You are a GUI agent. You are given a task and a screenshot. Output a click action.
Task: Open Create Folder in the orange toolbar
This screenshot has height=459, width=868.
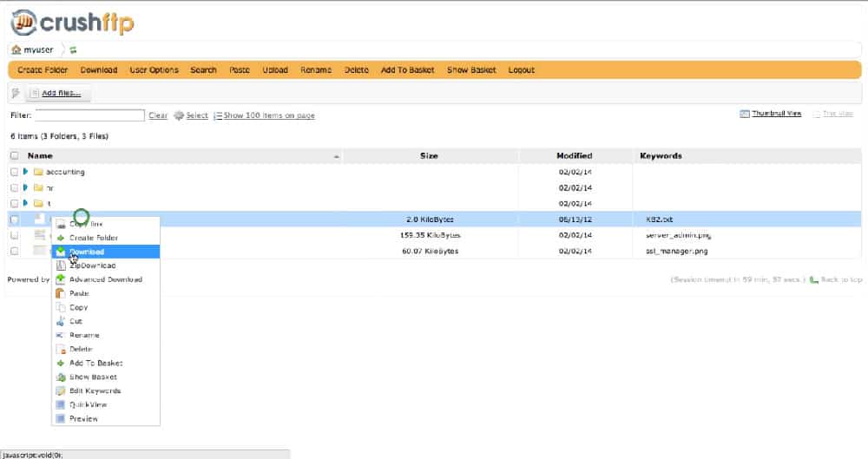pos(43,70)
